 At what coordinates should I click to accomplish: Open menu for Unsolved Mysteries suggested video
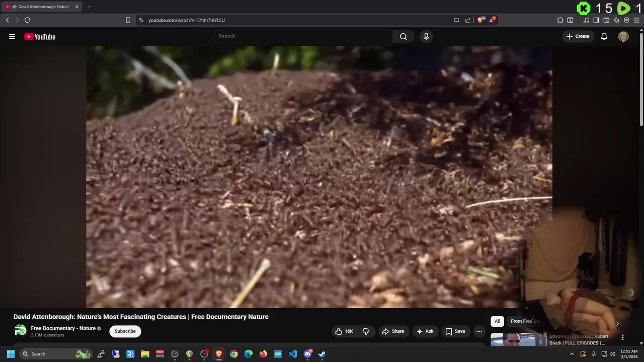tap(622, 337)
